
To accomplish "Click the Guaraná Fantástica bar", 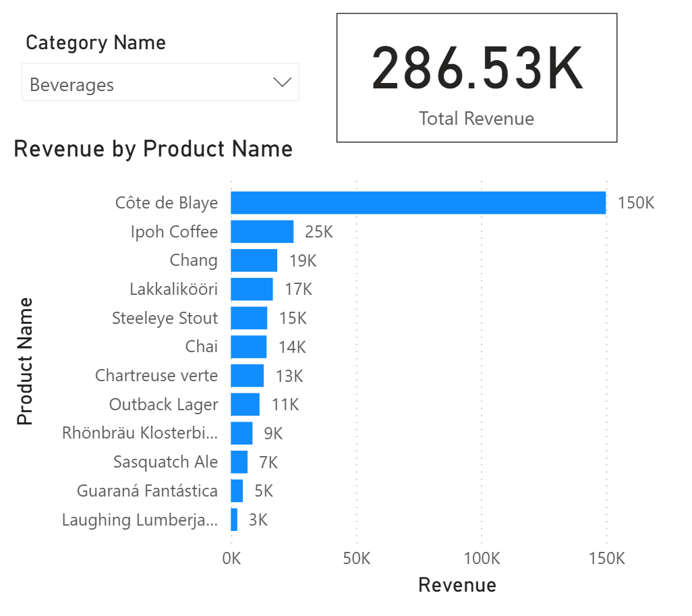I will click(237, 491).
